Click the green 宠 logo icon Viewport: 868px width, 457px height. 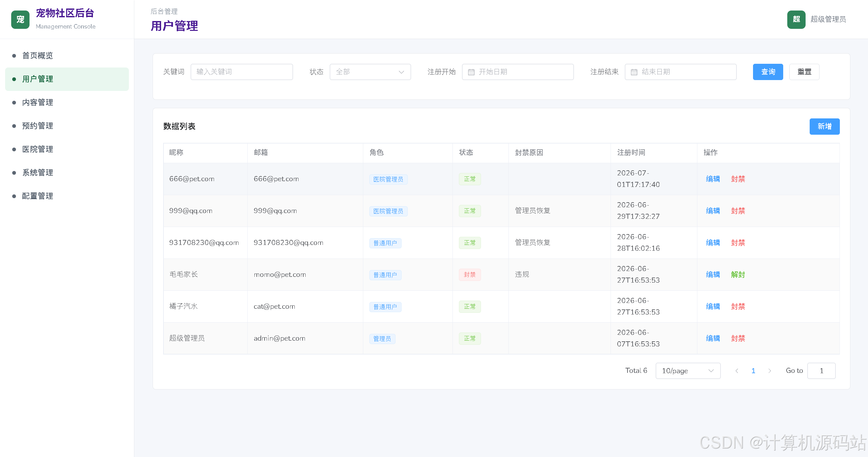pos(20,20)
